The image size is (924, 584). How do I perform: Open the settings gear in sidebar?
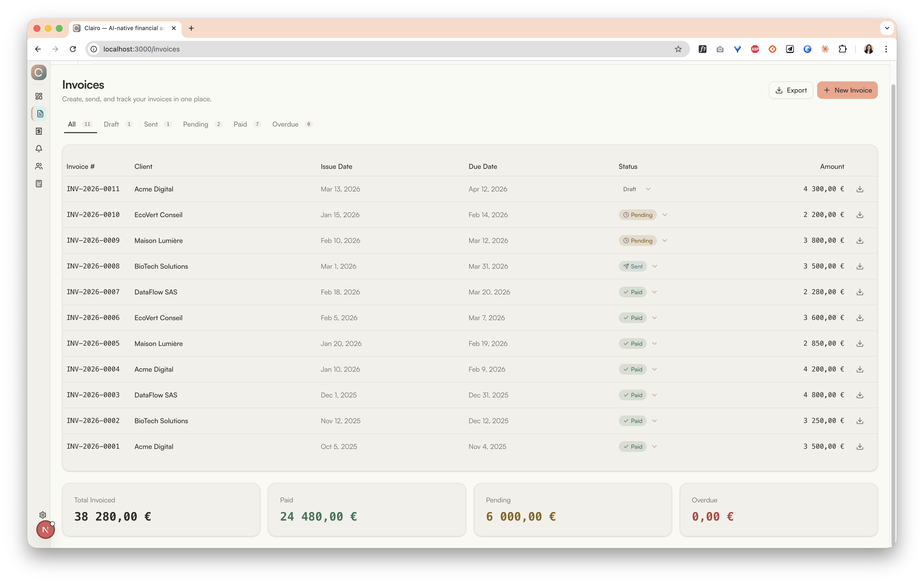[x=42, y=515]
